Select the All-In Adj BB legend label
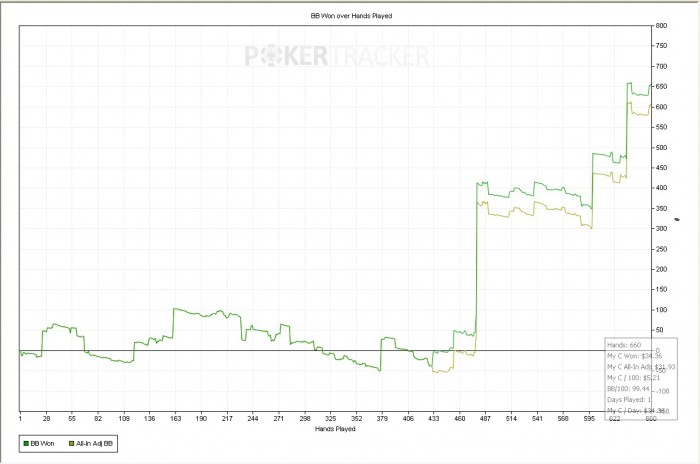 click(94, 443)
